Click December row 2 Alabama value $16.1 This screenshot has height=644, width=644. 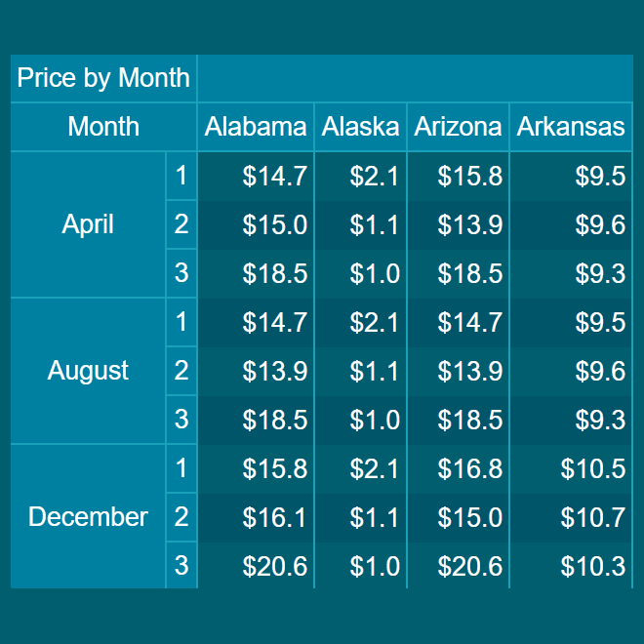256,517
